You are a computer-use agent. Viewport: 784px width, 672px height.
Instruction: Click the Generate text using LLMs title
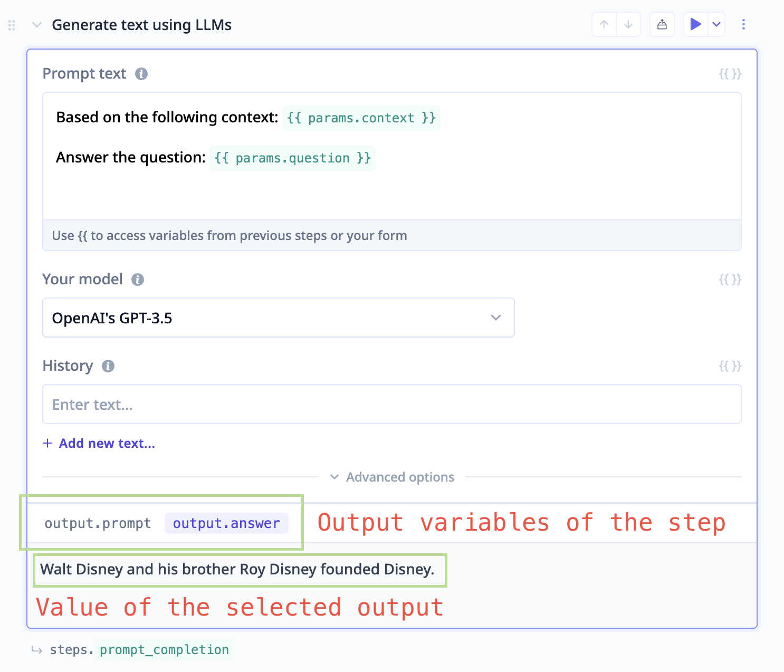(x=141, y=25)
